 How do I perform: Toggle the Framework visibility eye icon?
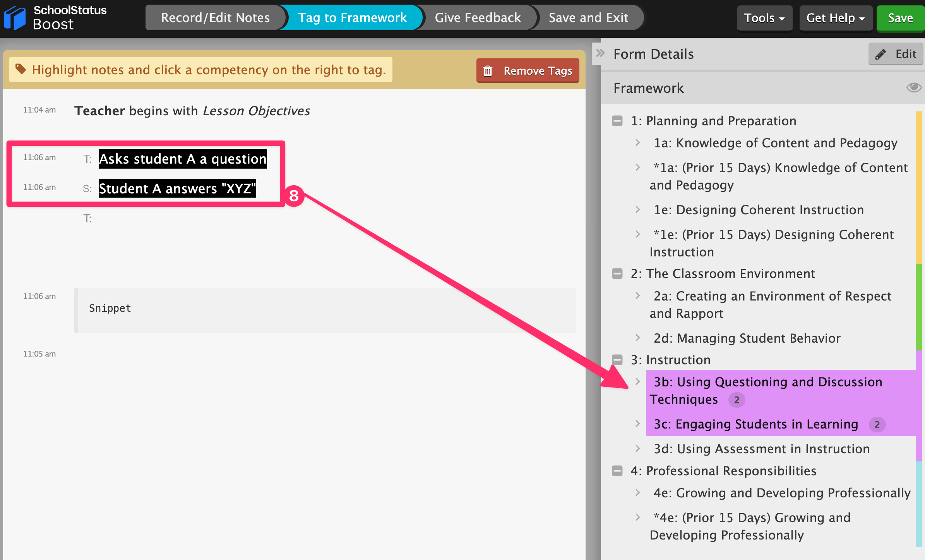click(x=914, y=87)
